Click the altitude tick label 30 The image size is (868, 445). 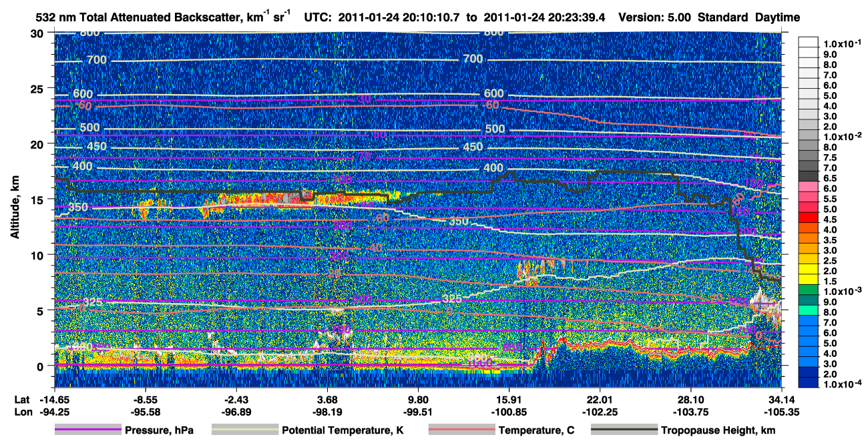(39, 33)
